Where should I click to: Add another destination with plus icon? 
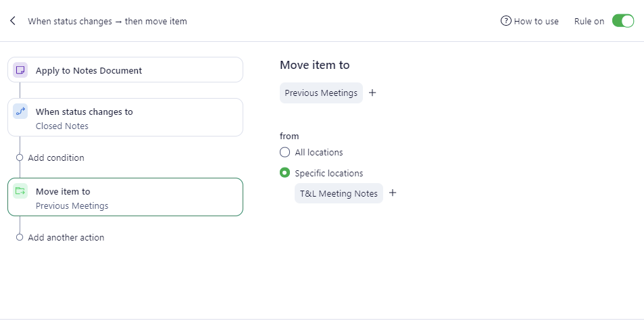click(x=372, y=93)
